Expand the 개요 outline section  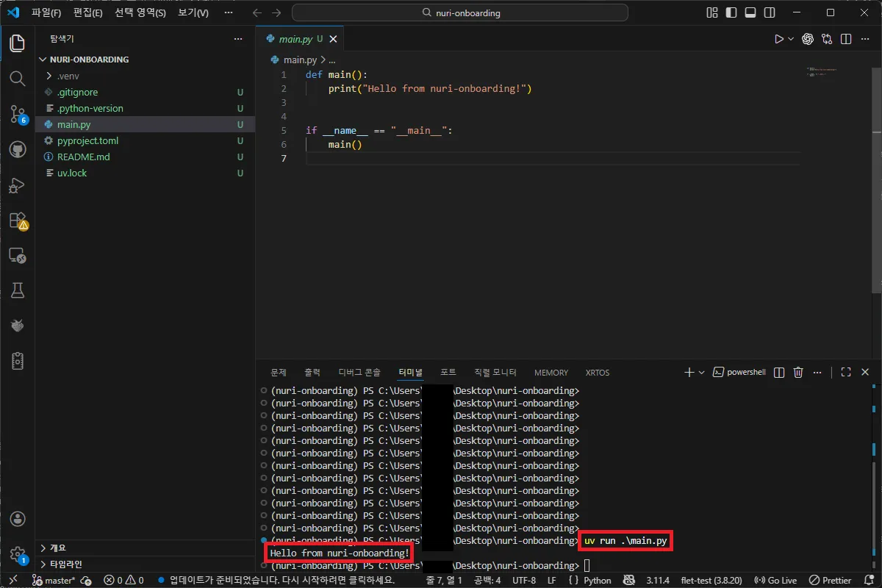[x=145, y=548]
